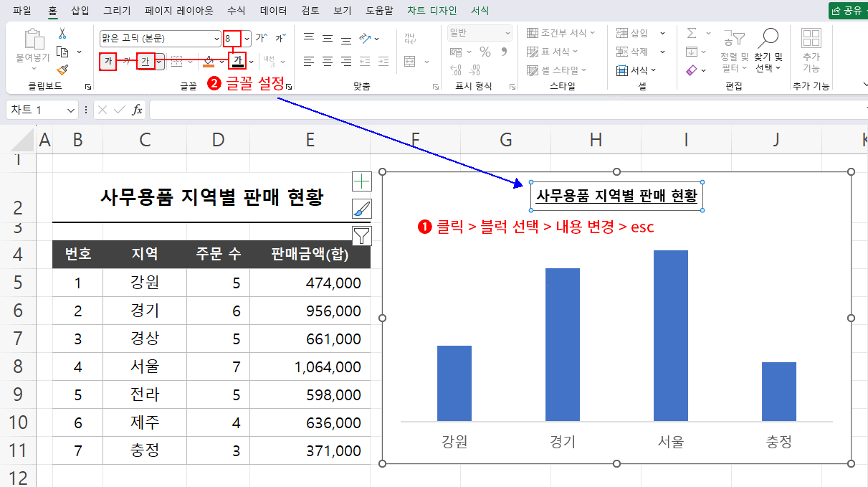Open the font color dropdown arrow
The height and width of the screenshot is (487, 868).
(x=251, y=62)
